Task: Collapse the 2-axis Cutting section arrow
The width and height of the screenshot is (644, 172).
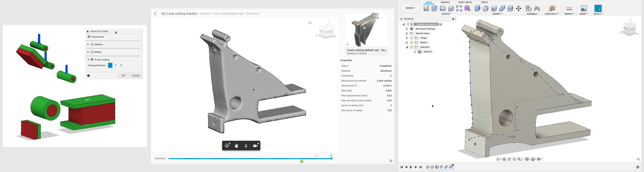Action: tap(88, 60)
